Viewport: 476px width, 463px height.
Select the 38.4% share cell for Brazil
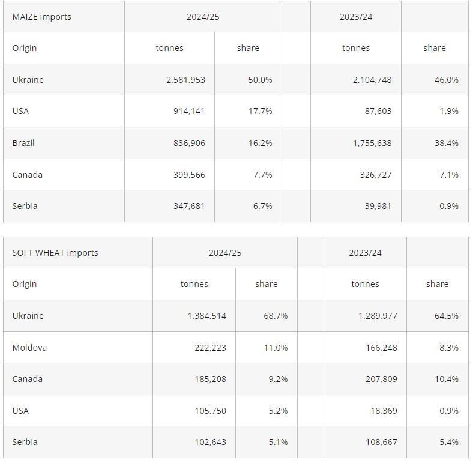447,143
